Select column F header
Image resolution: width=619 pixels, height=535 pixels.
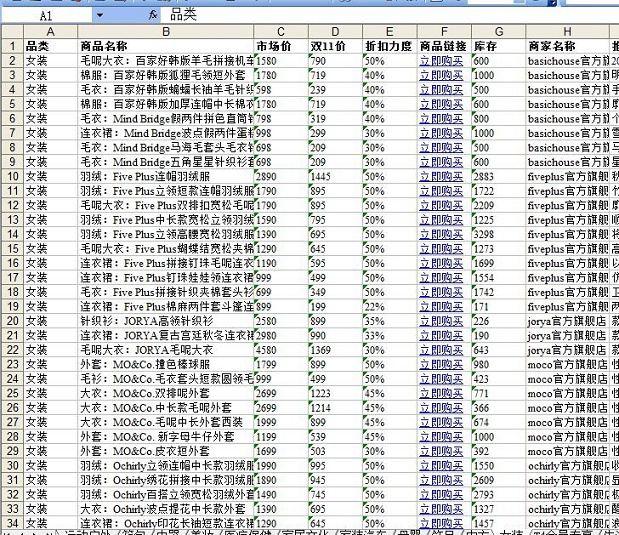coord(444,32)
